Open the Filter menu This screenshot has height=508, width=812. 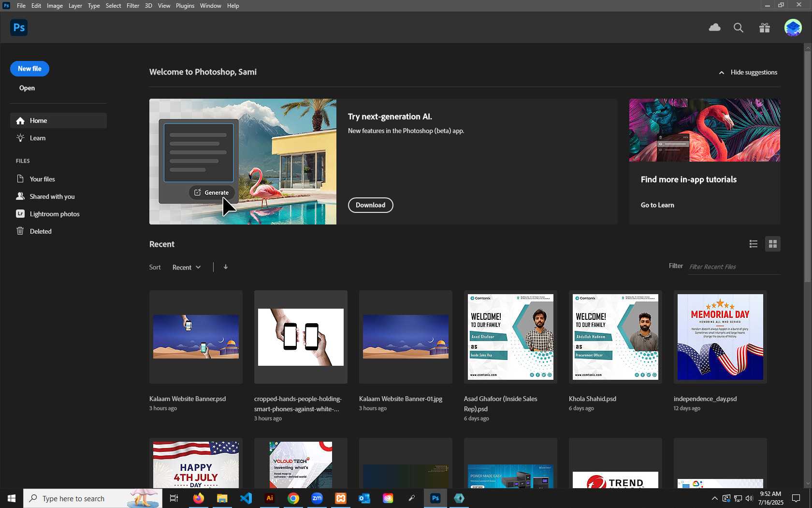pos(133,6)
